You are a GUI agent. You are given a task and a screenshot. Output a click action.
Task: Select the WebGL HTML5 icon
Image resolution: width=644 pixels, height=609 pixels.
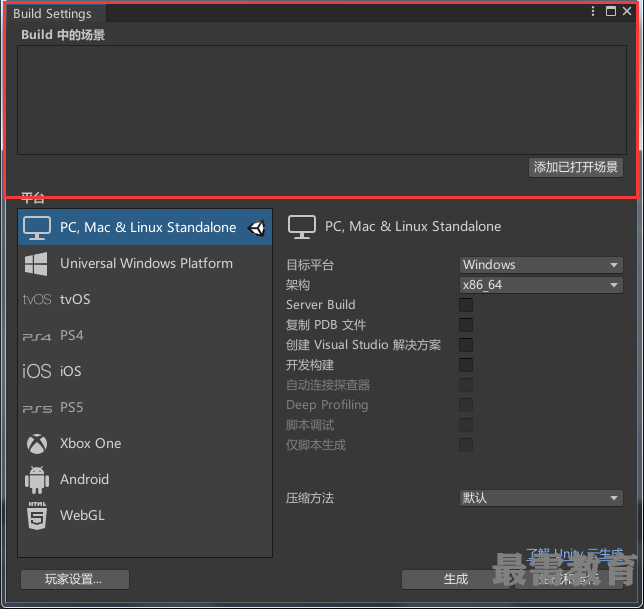37,516
